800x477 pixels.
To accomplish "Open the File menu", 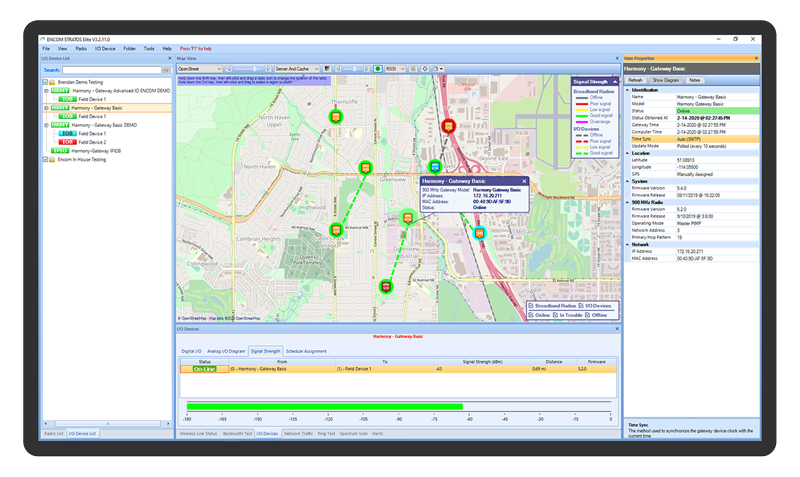I will (x=46, y=48).
